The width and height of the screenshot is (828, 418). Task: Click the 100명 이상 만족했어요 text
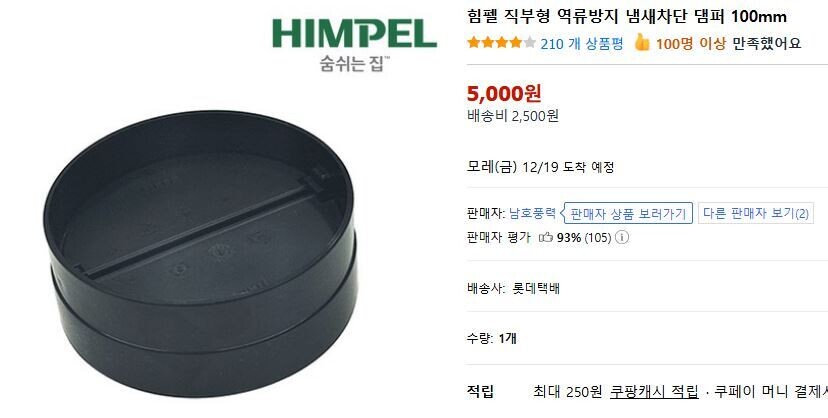(728, 43)
